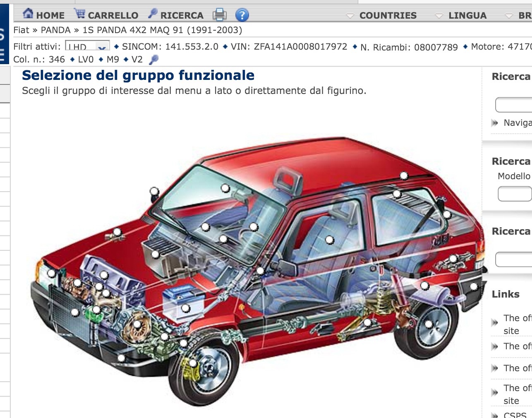Click the Modello input field
This screenshot has width=532, height=418.
(515, 194)
